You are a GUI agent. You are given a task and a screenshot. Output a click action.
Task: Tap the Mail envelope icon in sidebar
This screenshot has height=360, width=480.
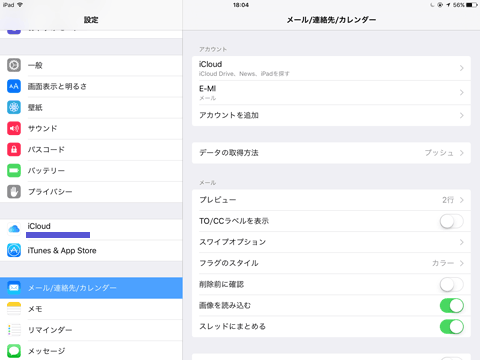pos(14,288)
